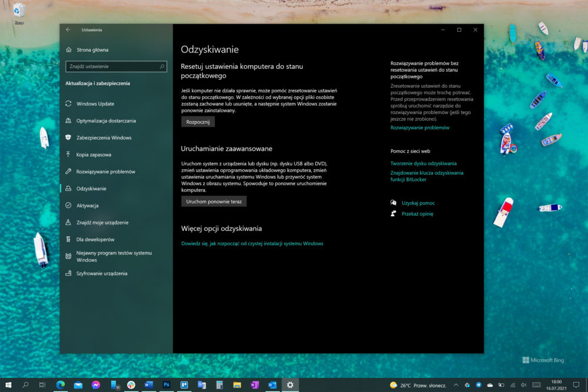Open taskbar search
The width and height of the screenshot is (588, 392).
(25, 385)
